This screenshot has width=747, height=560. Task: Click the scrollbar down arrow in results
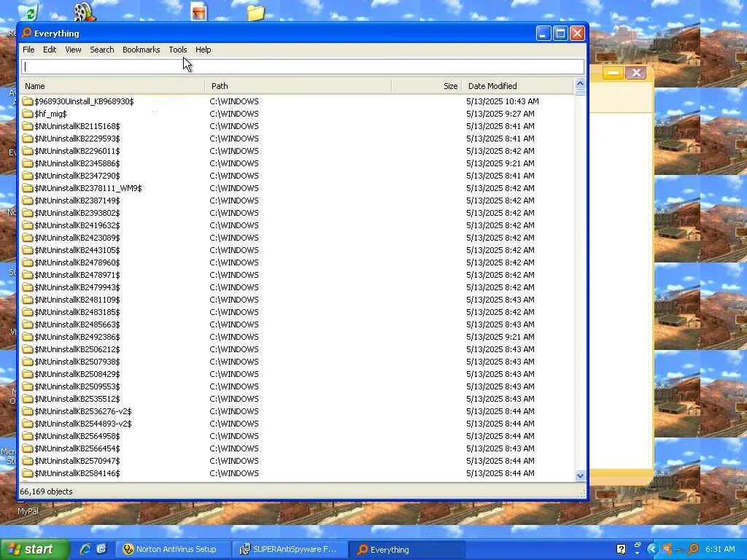pyautogui.click(x=580, y=475)
